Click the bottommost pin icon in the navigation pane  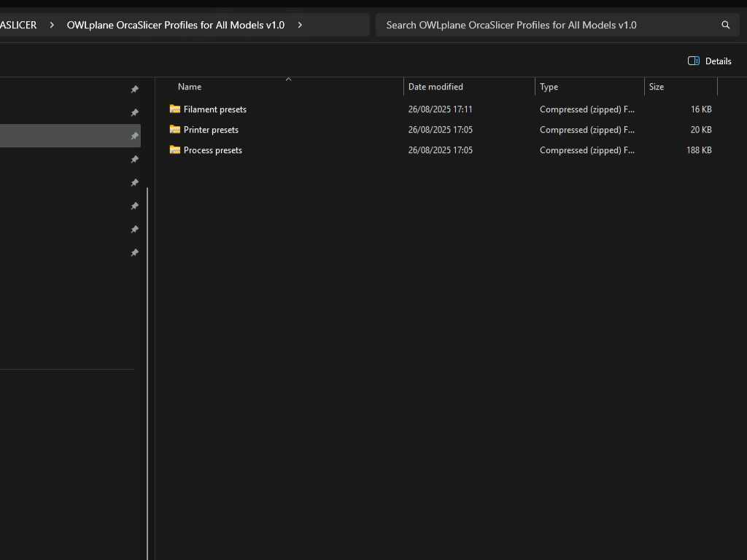pos(134,253)
